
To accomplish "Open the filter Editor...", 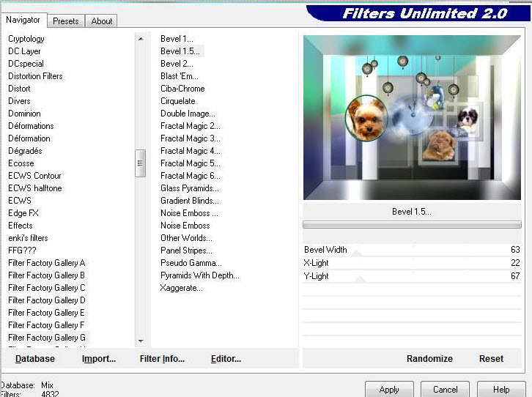I will tap(226, 359).
